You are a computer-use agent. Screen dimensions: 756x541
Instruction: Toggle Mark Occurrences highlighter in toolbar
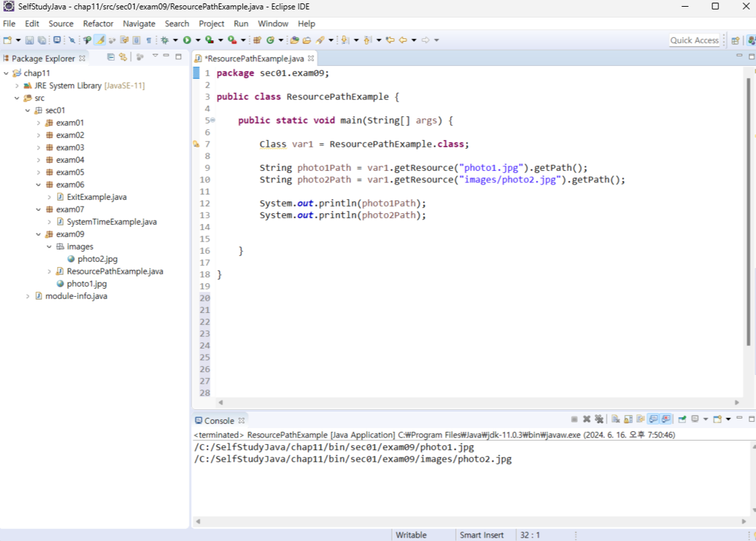[100, 40]
